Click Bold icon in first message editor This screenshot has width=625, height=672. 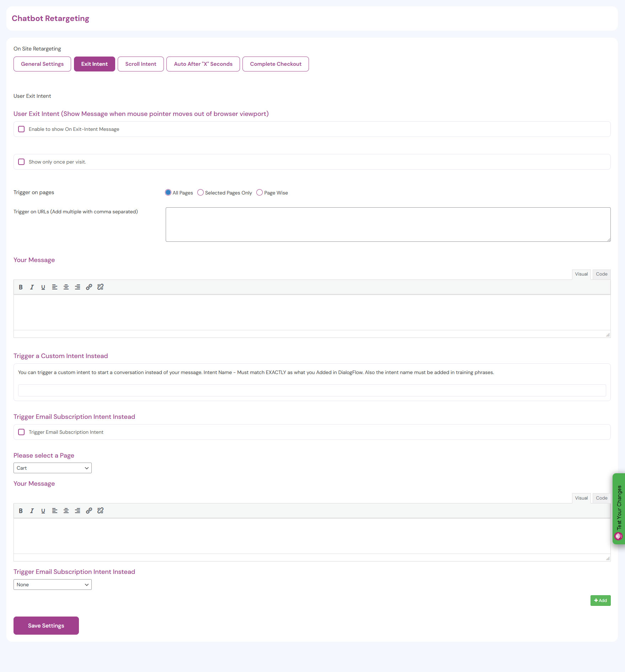coord(21,287)
